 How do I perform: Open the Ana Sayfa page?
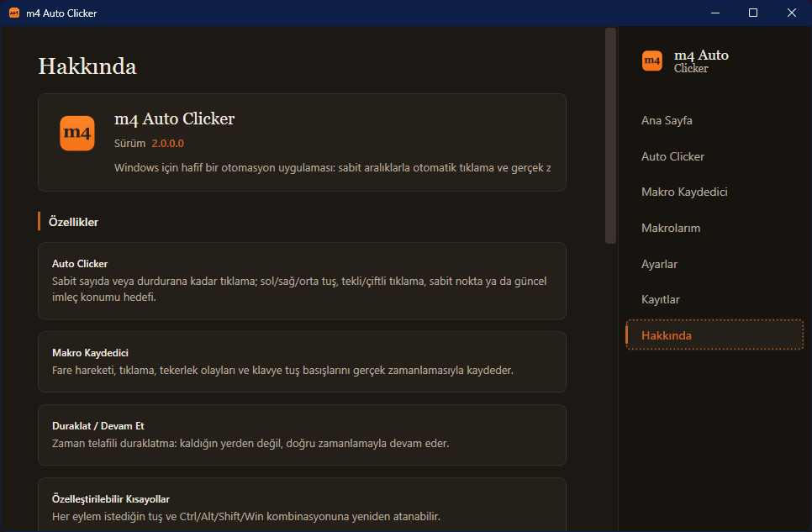click(714, 121)
